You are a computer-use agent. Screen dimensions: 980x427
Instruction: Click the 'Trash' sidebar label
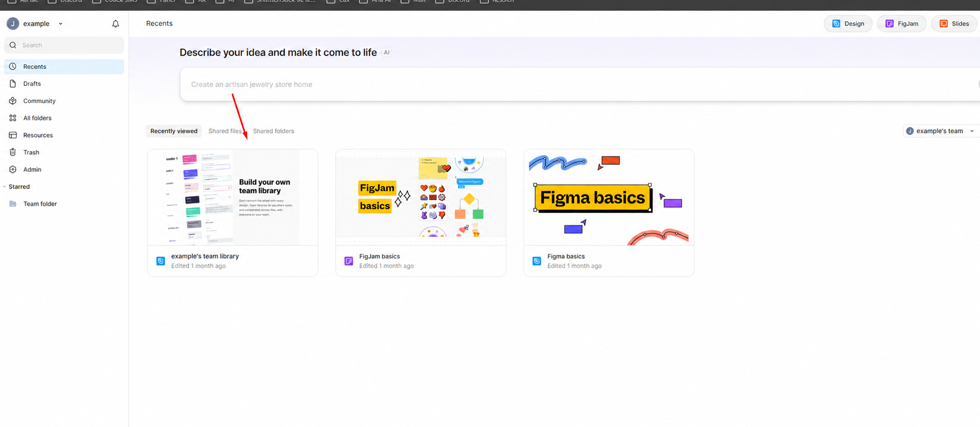point(31,152)
